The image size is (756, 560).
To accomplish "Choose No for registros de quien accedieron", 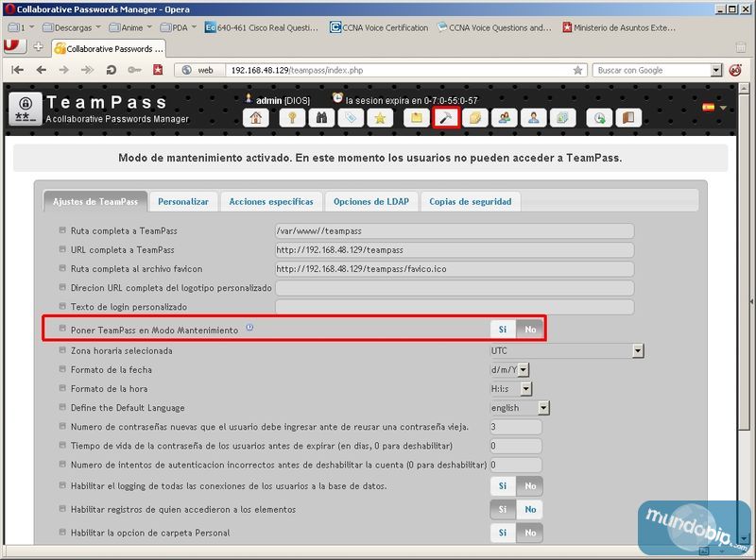I will point(530,509).
